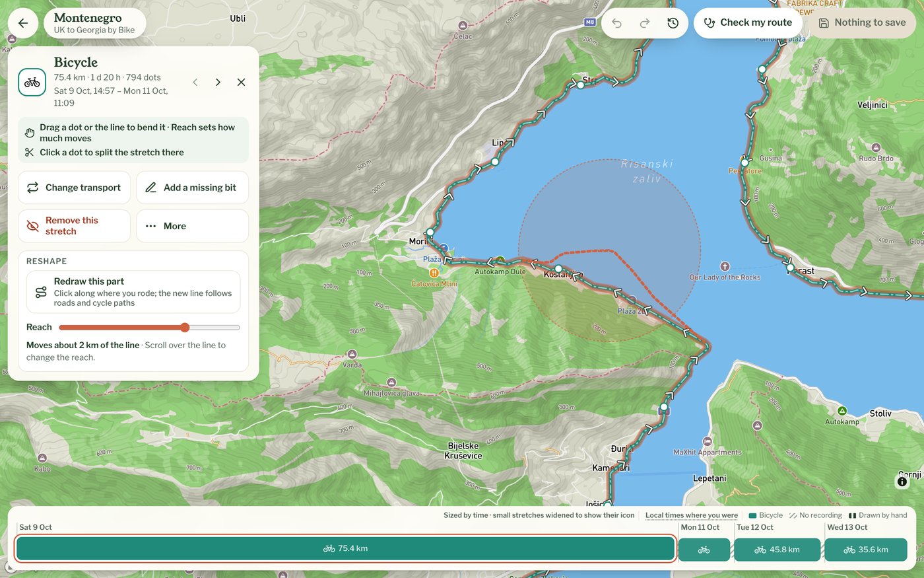Click the Varda peak marker
924x578 pixels.
[x=352, y=355]
